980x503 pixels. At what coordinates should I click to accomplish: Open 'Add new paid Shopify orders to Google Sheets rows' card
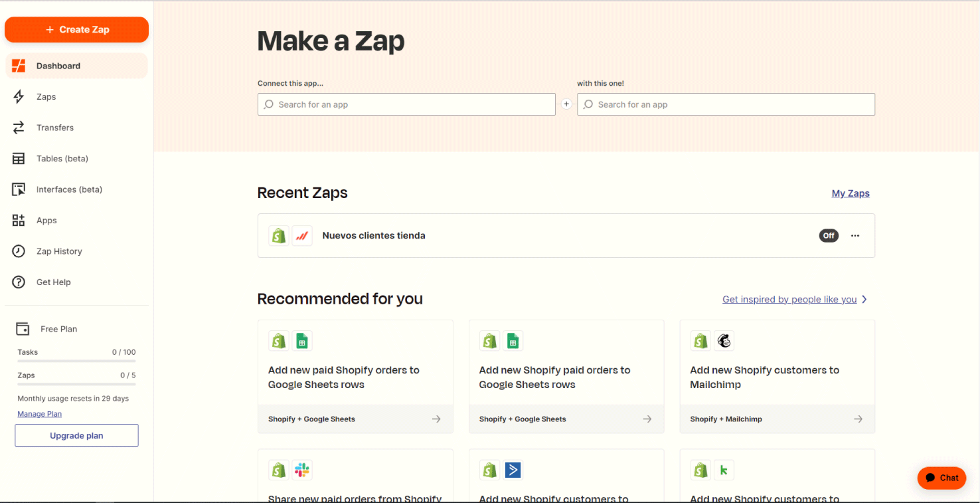(x=355, y=377)
